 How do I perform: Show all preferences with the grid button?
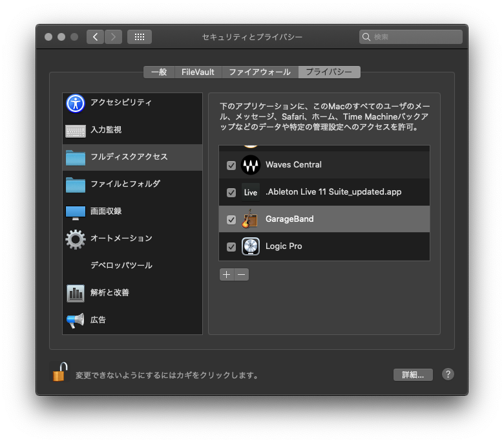[140, 37]
